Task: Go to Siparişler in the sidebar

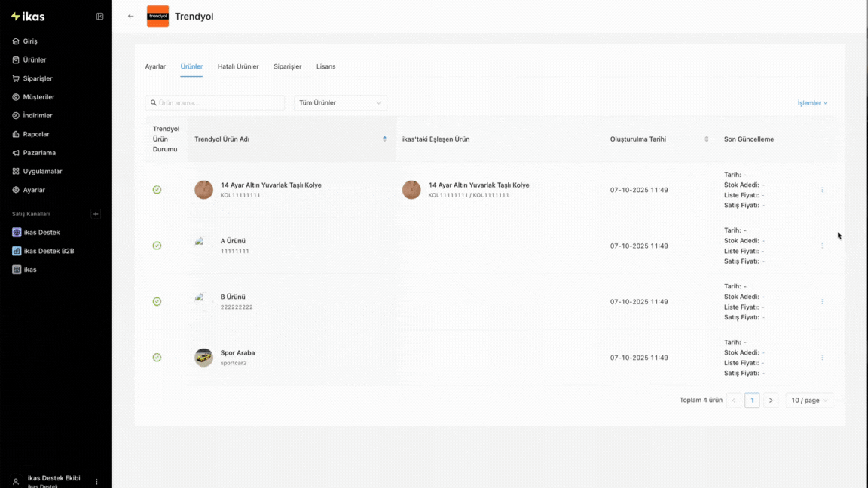Action: 38,78
